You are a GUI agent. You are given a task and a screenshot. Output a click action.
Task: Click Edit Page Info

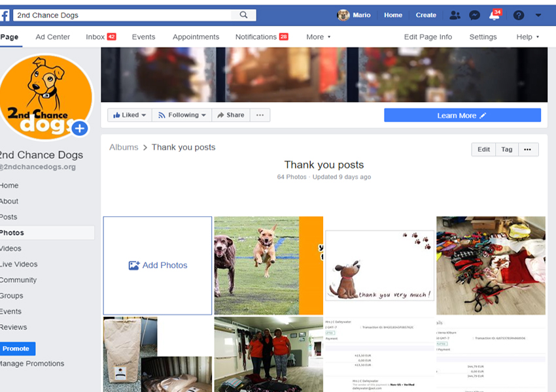428,37
